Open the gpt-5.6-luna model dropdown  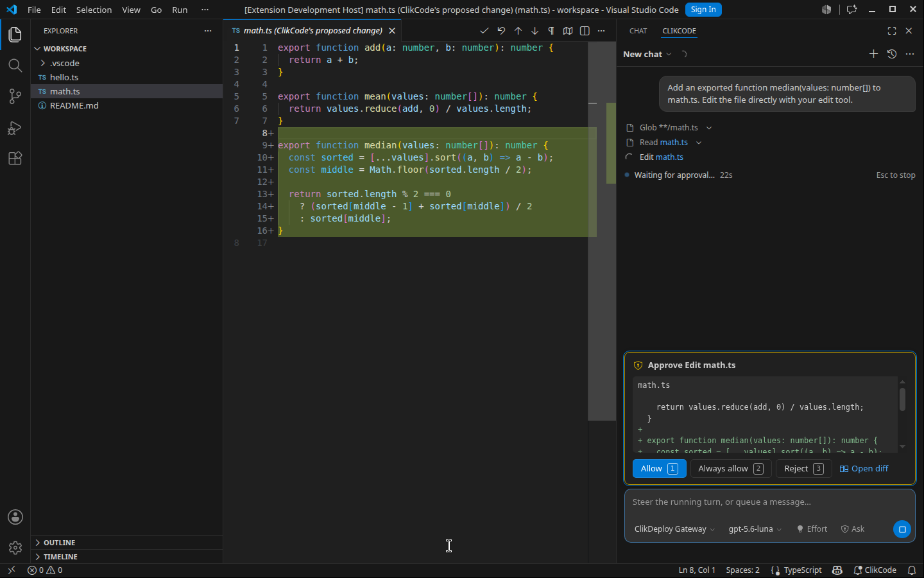click(x=755, y=529)
